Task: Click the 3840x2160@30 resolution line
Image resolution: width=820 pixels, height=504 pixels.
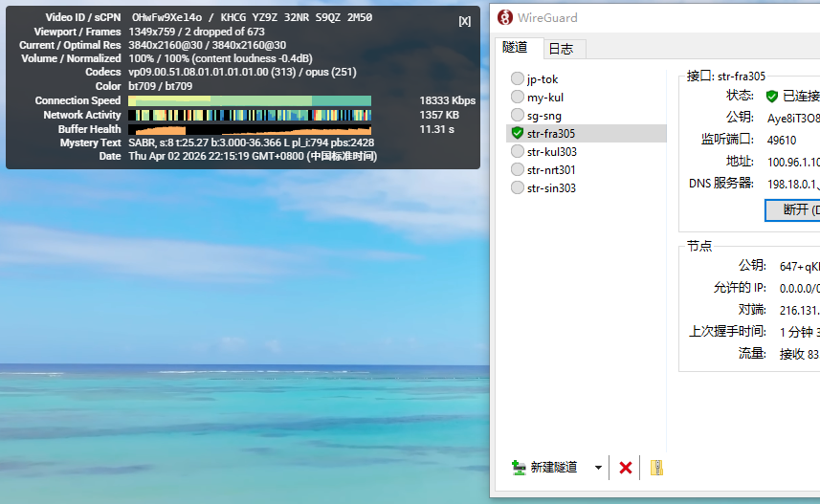Action: point(207,45)
